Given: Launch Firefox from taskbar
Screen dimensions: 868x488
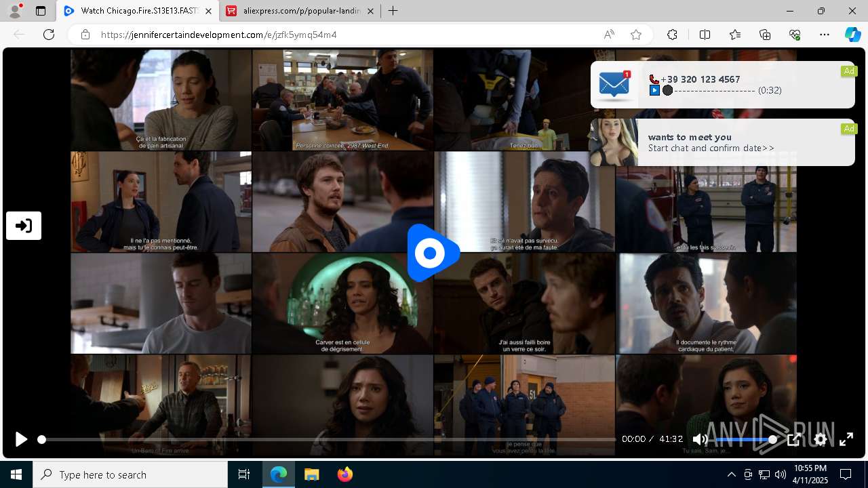Looking at the screenshot, I should pos(344,474).
